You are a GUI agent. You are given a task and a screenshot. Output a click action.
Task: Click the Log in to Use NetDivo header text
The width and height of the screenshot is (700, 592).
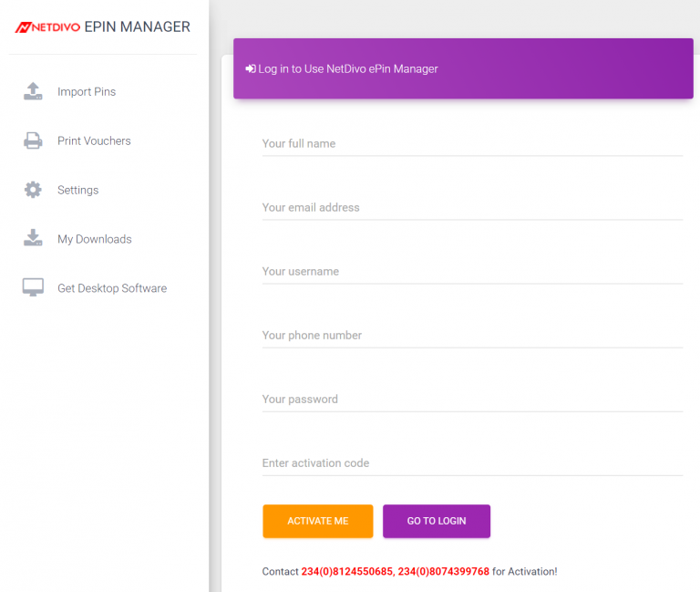click(x=348, y=68)
